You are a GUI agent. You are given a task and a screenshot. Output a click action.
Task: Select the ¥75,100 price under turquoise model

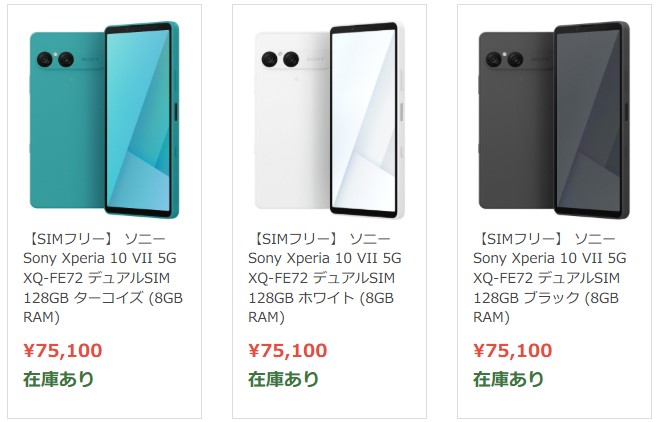point(63,350)
